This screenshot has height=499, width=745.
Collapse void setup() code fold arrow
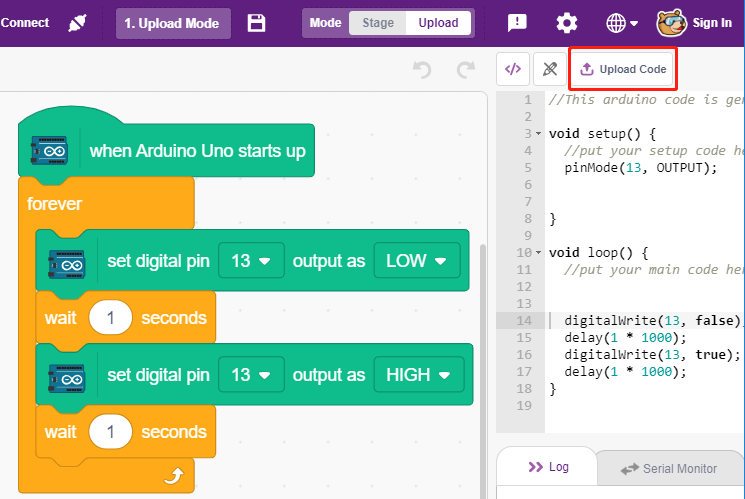[538, 134]
